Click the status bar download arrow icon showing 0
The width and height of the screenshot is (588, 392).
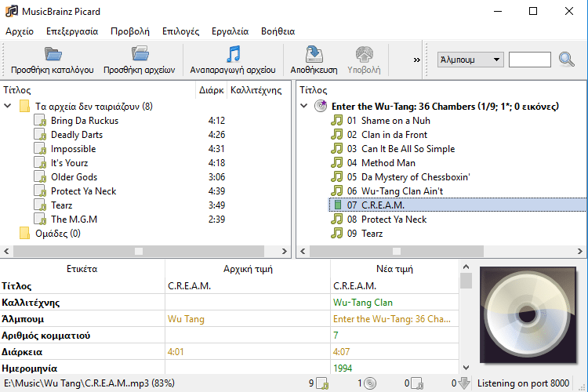coord(464,383)
